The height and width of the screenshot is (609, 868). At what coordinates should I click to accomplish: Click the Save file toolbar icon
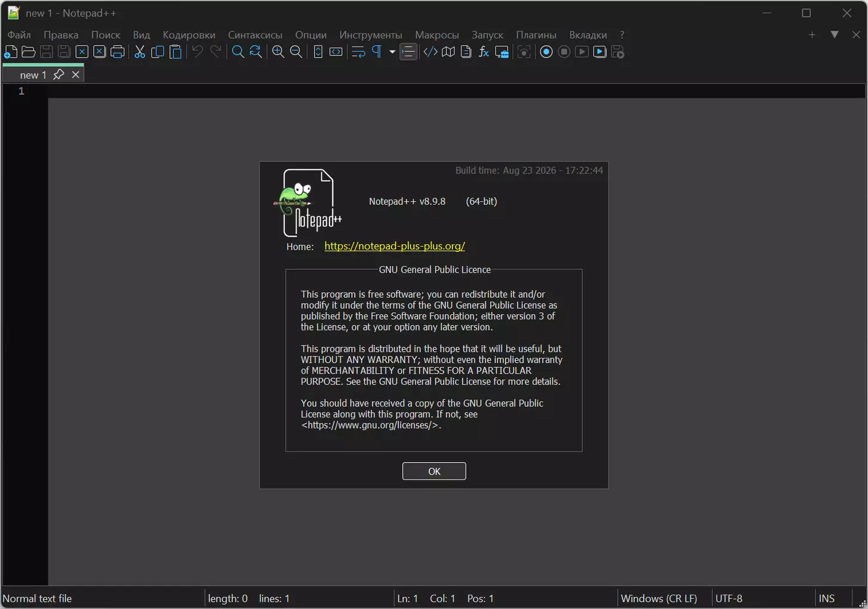coord(46,52)
